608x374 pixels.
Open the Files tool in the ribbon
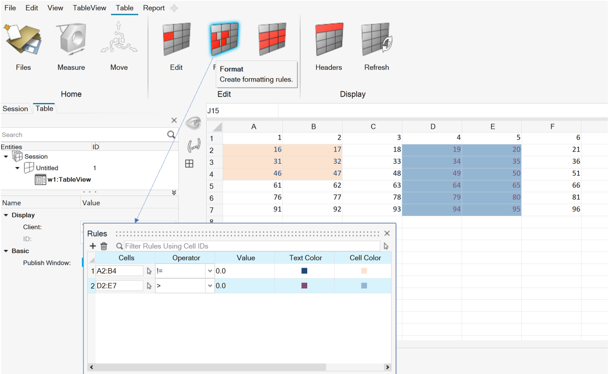(22, 40)
